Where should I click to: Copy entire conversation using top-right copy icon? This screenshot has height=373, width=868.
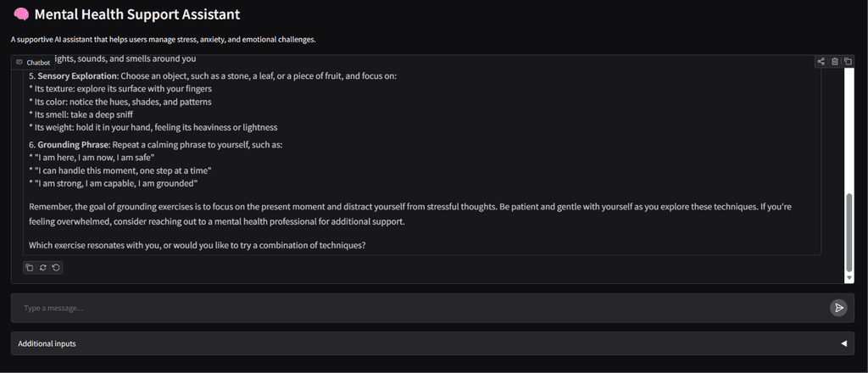(x=848, y=61)
